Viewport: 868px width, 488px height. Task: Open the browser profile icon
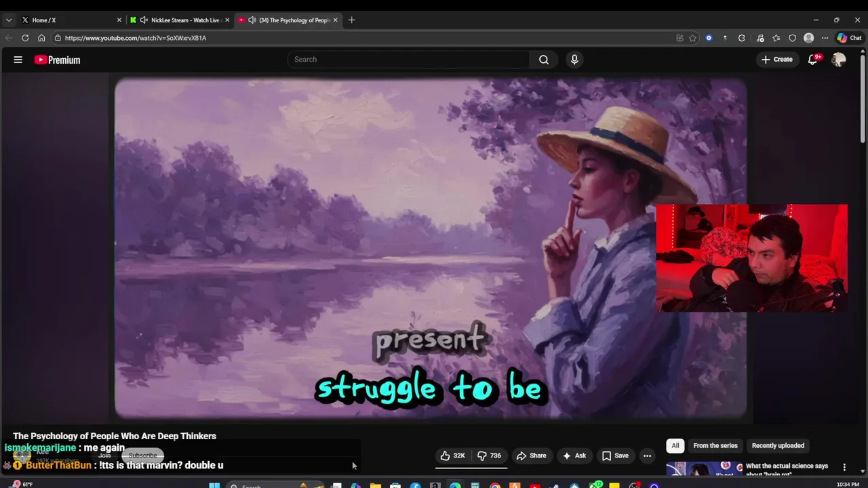808,38
